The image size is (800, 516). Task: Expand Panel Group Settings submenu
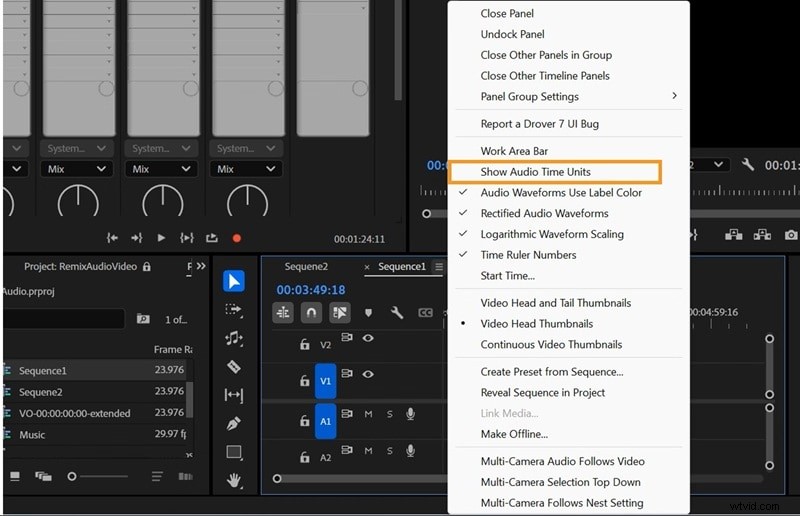point(568,96)
